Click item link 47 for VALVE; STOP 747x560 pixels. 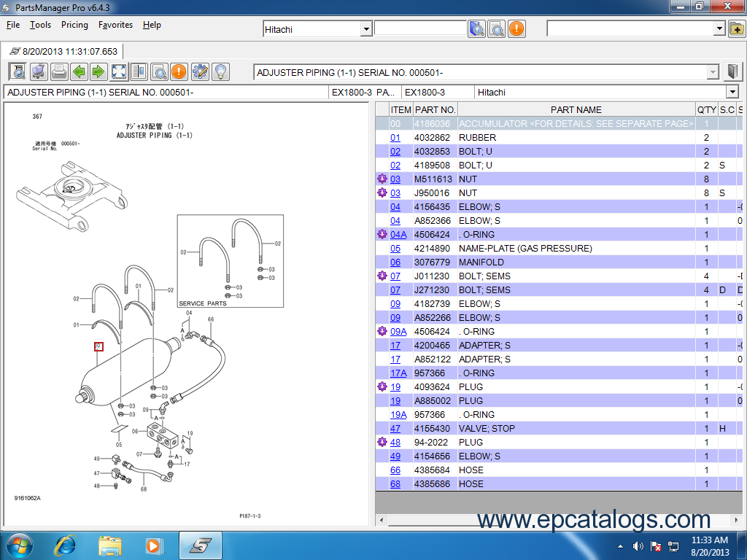[x=395, y=429]
